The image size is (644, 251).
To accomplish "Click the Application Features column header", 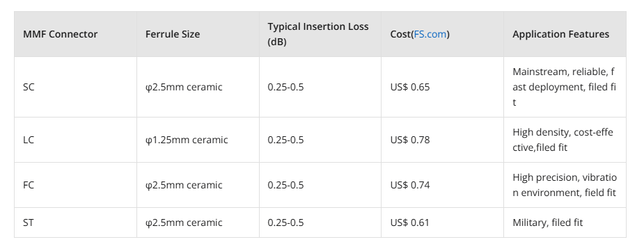I will pos(565,34).
